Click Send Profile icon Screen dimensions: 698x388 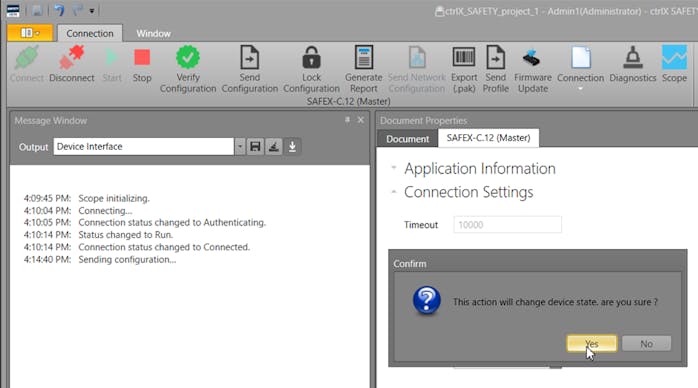[495, 57]
